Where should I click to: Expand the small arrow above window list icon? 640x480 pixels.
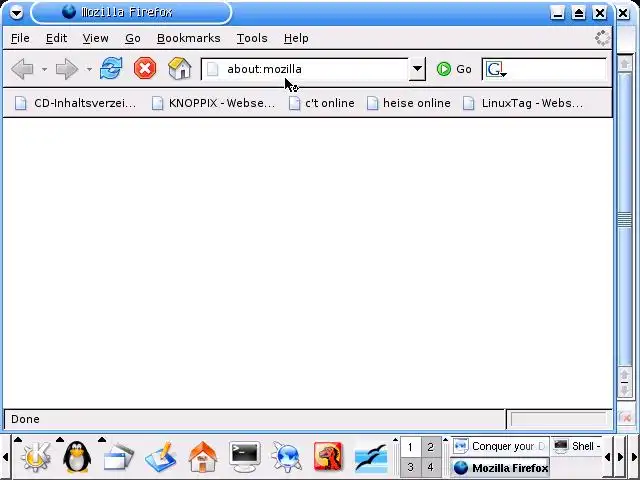click(x=102, y=440)
